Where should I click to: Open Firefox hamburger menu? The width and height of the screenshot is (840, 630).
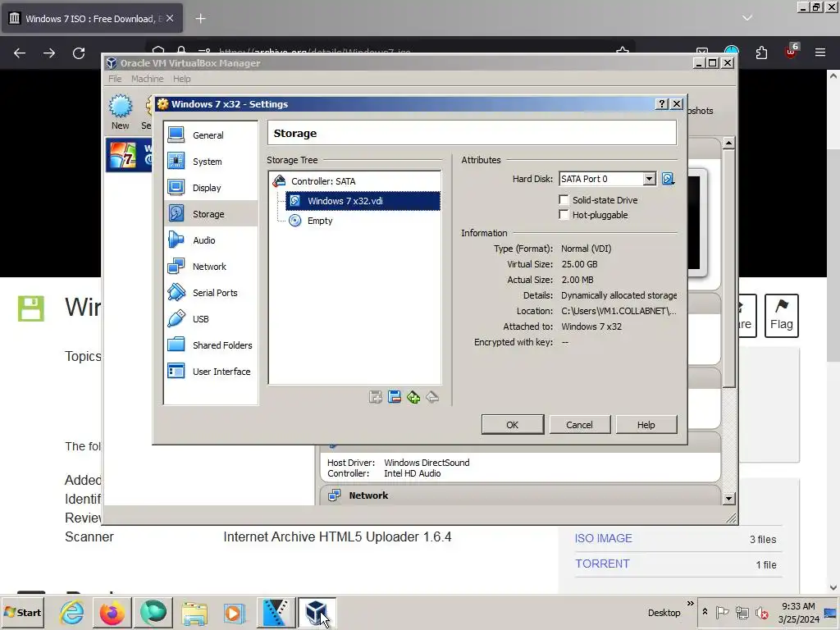(820, 52)
